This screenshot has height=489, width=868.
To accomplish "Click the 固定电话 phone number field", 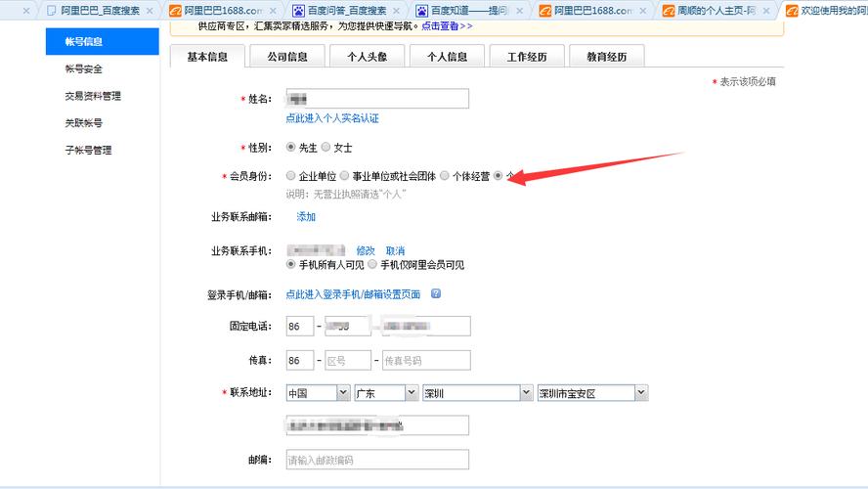I will point(426,327).
